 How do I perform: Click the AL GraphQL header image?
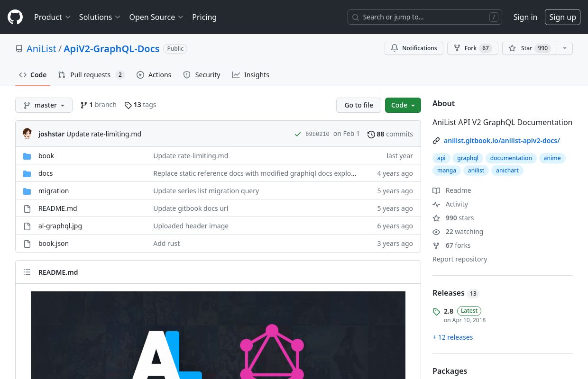218,335
